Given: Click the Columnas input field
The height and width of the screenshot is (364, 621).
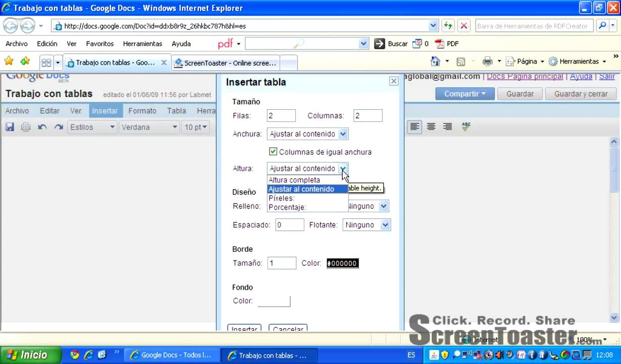Looking at the screenshot, I should (368, 116).
